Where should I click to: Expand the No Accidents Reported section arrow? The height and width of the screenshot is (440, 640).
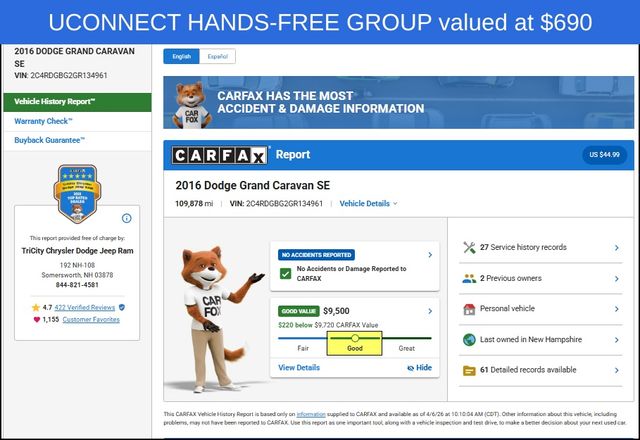pyautogui.click(x=430, y=255)
